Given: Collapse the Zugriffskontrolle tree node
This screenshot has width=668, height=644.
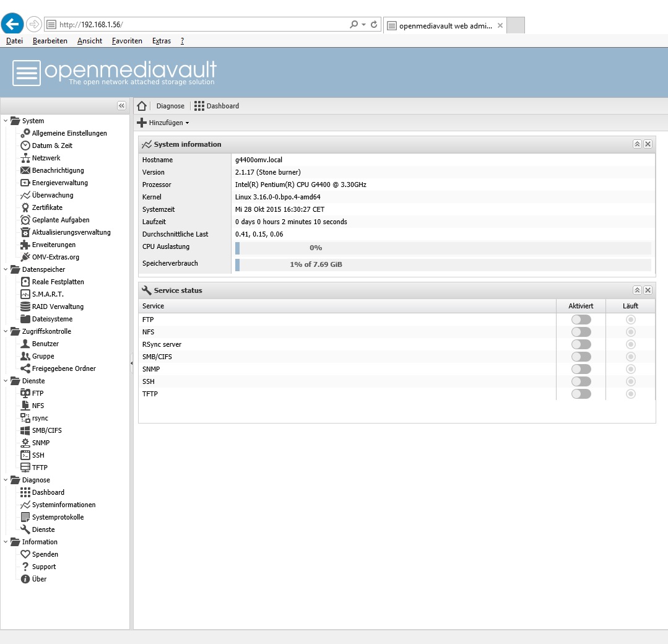Looking at the screenshot, I should coord(6,331).
